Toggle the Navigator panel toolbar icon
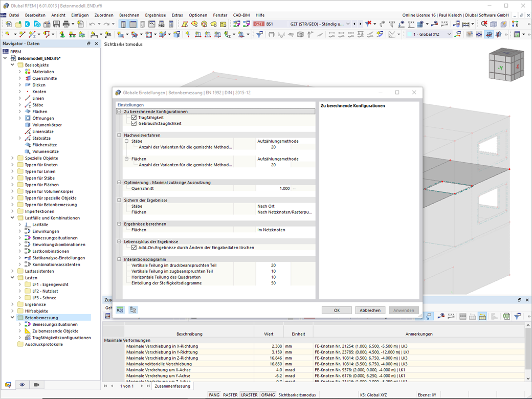 123,24
